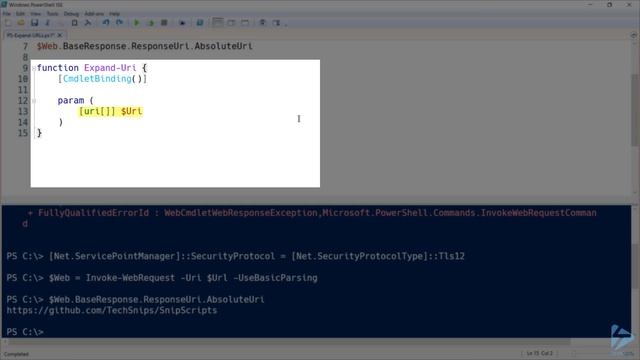
Task: Open the File menu
Action: point(7,13)
